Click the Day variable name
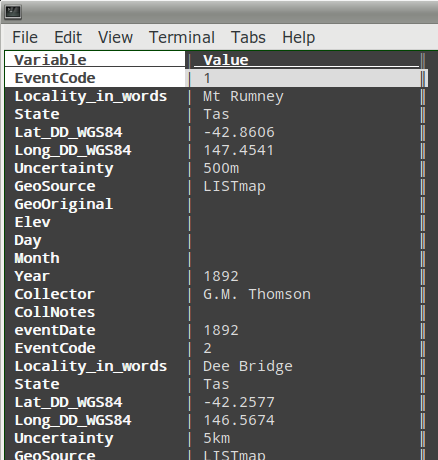 [x=28, y=241]
